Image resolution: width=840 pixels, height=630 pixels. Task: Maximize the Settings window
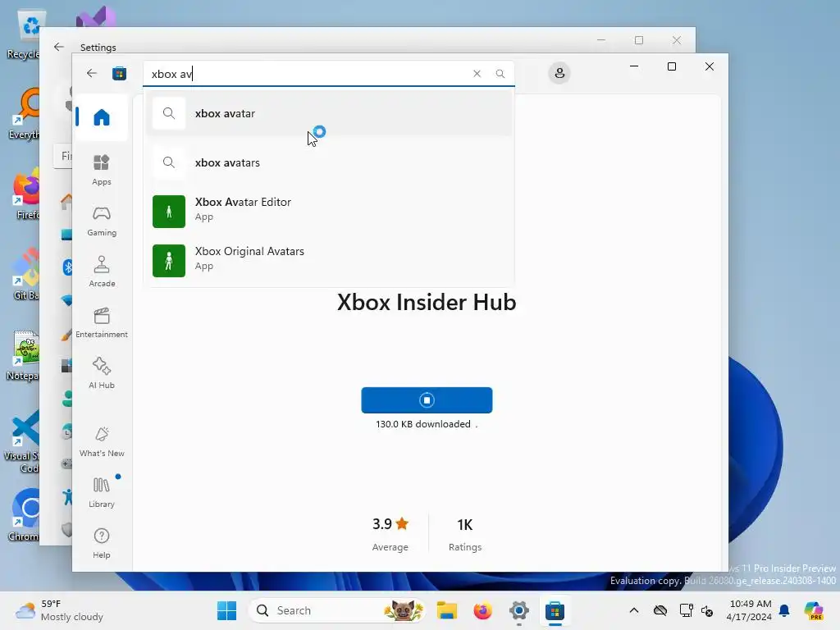638,40
